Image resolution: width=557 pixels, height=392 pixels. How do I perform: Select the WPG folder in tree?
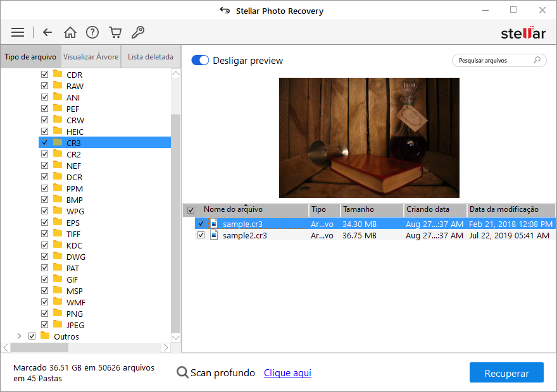(x=75, y=211)
